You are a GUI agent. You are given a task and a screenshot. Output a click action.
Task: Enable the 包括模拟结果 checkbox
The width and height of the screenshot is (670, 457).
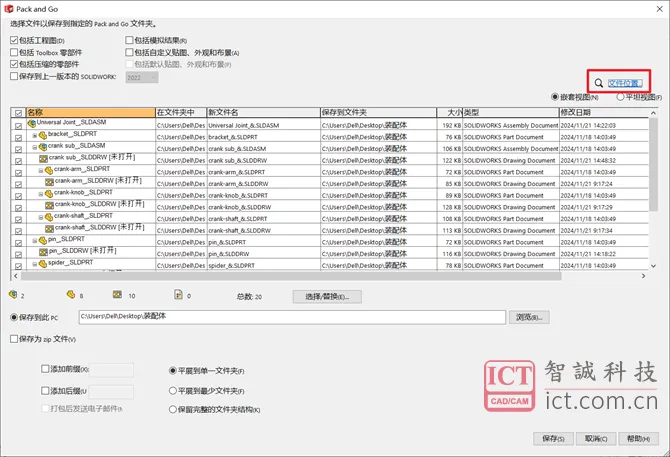click(129, 40)
